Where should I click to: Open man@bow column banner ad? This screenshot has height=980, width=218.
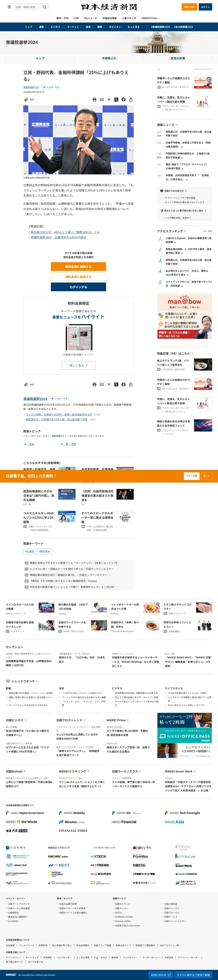click(185, 316)
